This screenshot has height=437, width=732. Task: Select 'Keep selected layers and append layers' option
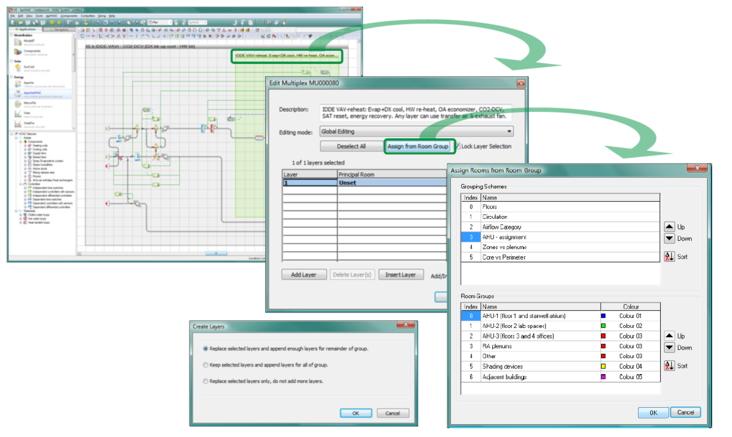207,364
